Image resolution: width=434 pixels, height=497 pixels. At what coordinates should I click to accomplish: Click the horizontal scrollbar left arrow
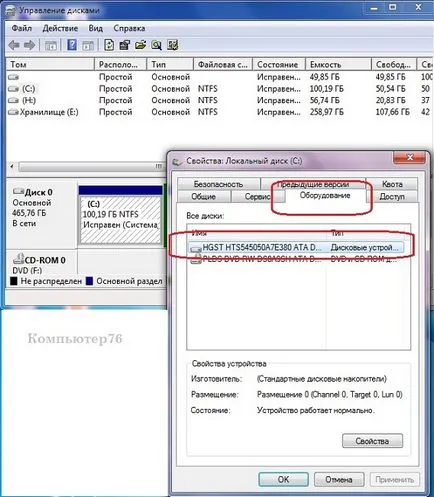[12, 166]
